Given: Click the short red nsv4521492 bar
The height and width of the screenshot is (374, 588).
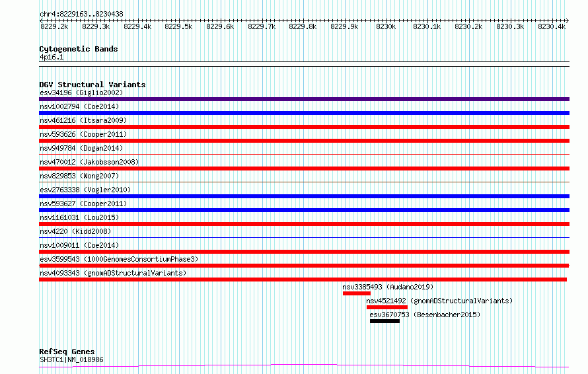Looking at the screenshot, I should click(387, 307).
